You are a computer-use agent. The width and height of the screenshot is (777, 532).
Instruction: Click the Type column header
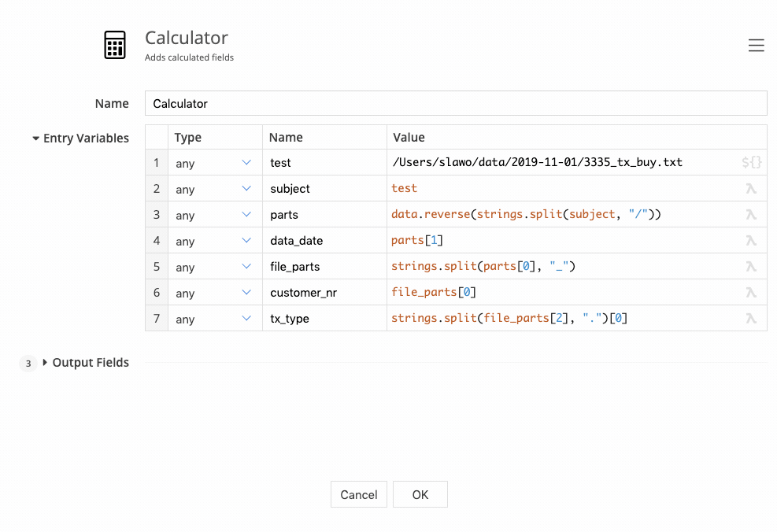(x=188, y=137)
